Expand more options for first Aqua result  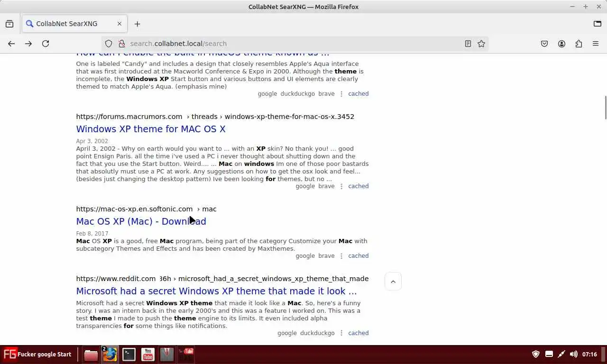[341, 94]
